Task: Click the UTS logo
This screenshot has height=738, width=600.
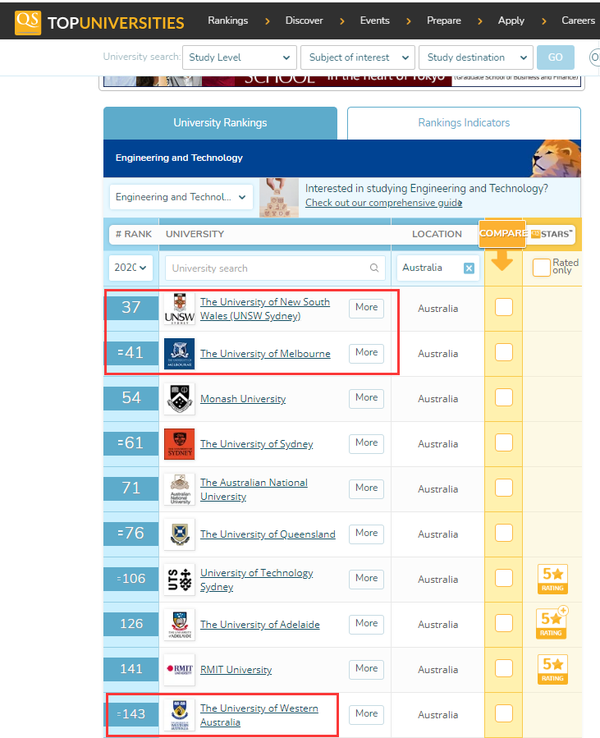Action: (x=179, y=579)
